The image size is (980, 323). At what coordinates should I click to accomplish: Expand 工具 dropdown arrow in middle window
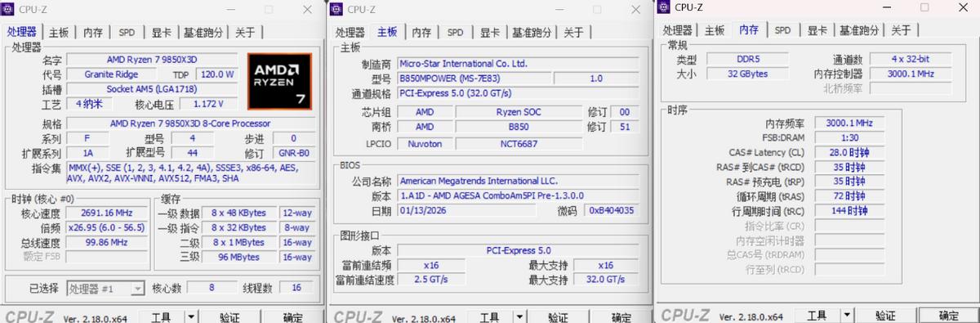click(520, 317)
